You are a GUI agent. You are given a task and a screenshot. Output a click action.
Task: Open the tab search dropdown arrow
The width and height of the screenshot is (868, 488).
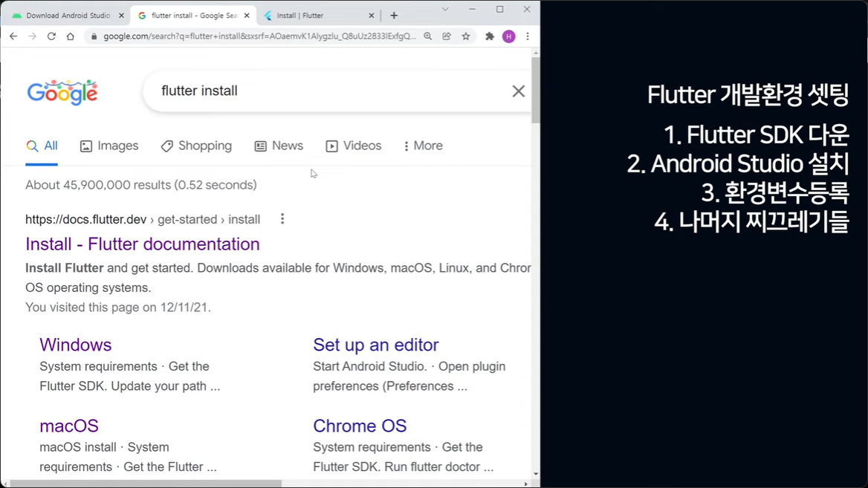coord(445,10)
